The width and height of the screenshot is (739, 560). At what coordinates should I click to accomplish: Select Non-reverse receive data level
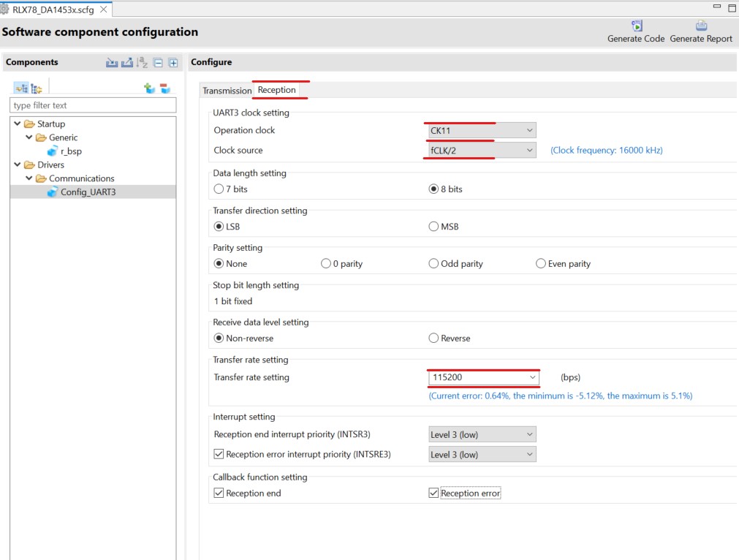click(219, 338)
